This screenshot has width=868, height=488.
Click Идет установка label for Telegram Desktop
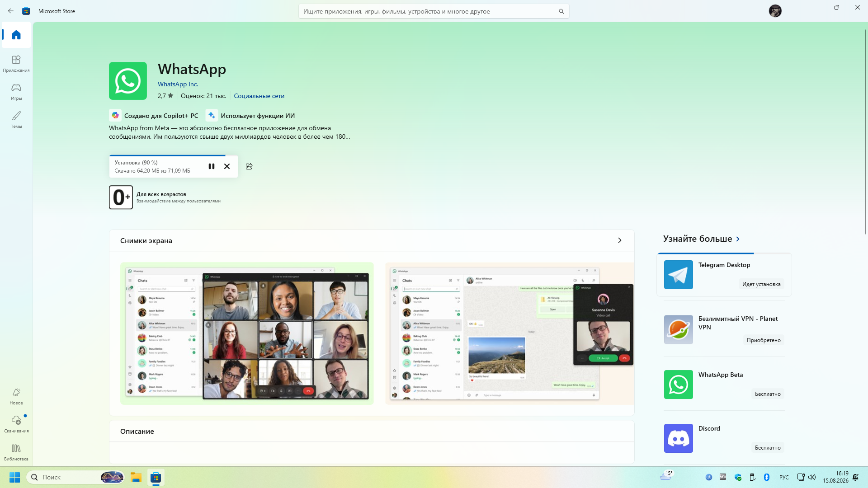click(x=761, y=284)
